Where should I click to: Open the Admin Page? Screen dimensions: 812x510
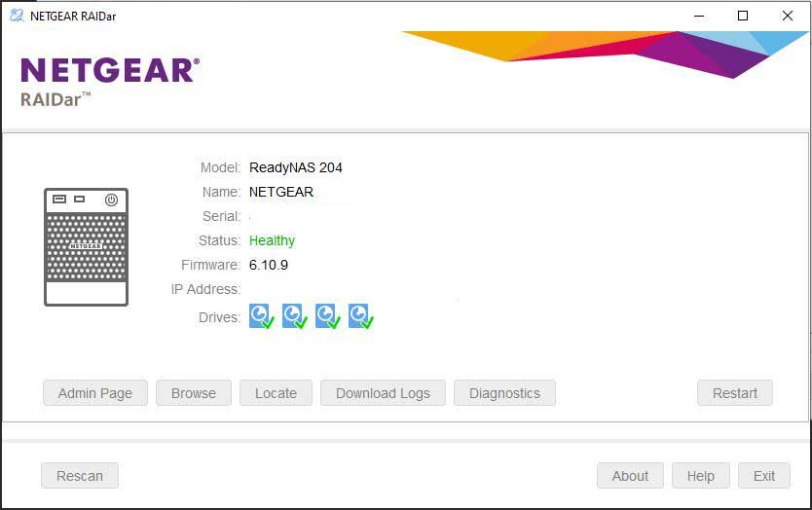pyautogui.click(x=95, y=393)
